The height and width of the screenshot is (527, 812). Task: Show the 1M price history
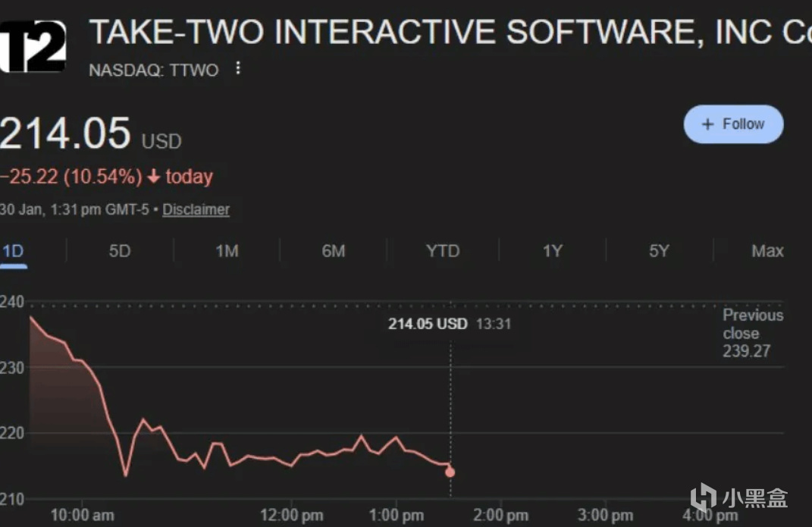click(227, 251)
